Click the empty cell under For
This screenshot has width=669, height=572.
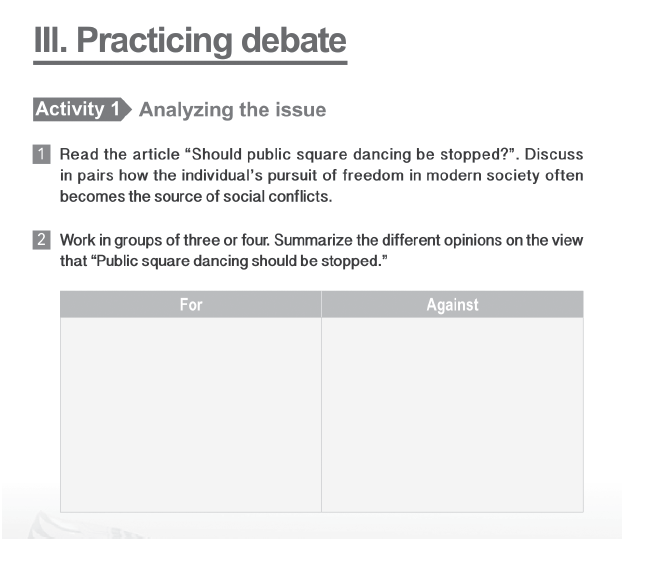(x=191, y=414)
